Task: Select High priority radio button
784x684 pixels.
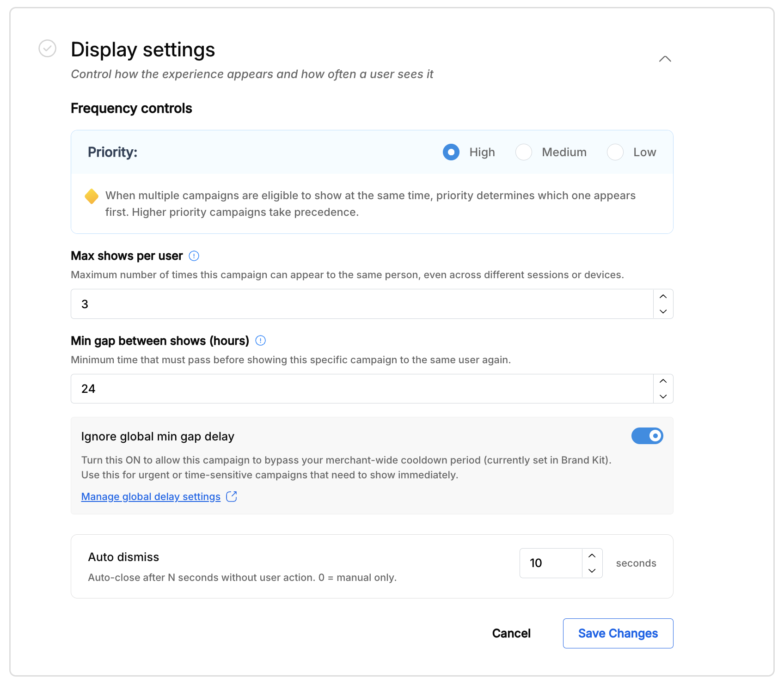Action: (x=451, y=152)
